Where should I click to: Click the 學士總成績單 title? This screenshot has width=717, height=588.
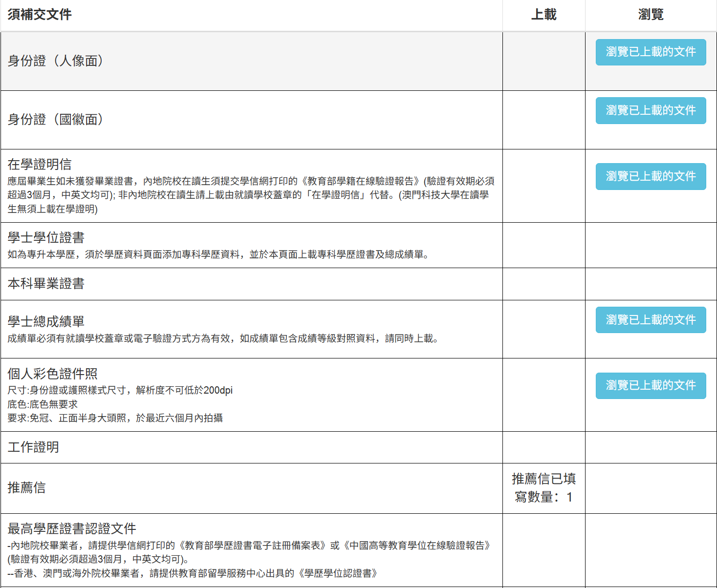(x=46, y=321)
